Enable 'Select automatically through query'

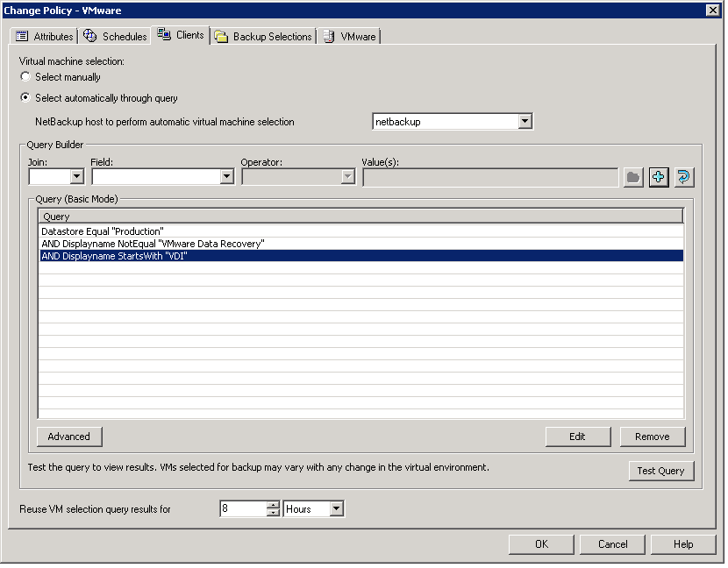tap(25, 98)
